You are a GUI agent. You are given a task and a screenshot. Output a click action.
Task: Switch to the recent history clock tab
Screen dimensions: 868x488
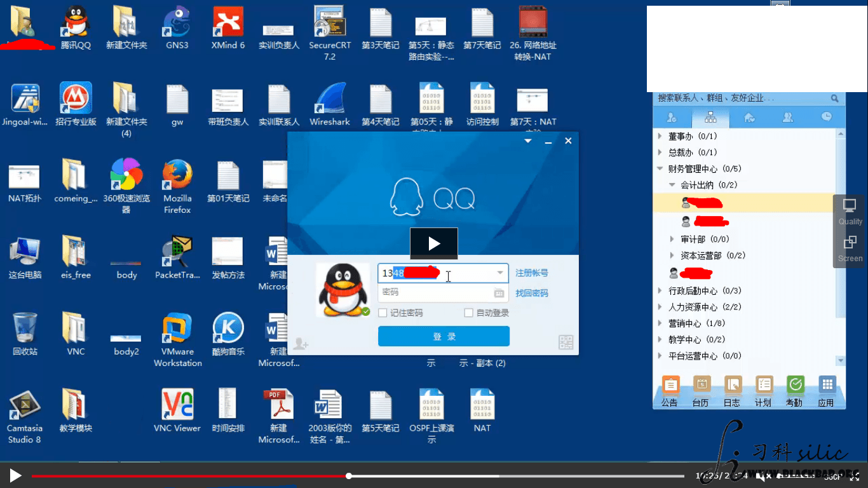[x=826, y=117]
